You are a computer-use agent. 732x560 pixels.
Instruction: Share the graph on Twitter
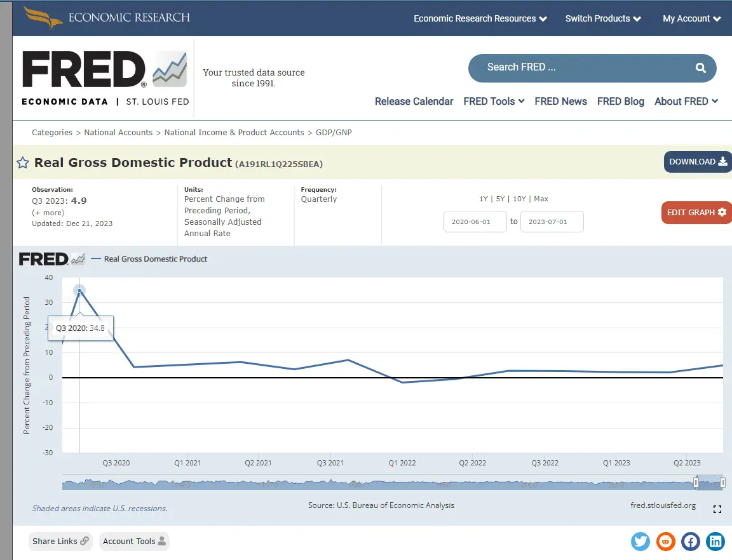(x=640, y=541)
